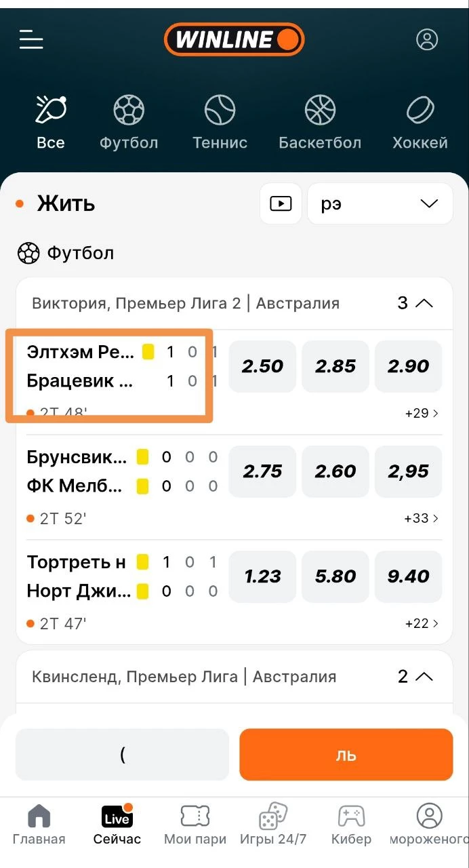The height and width of the screenshot is (868, 469).
Task: Expand +29 more markets link
Action: (x=421, y=413)
